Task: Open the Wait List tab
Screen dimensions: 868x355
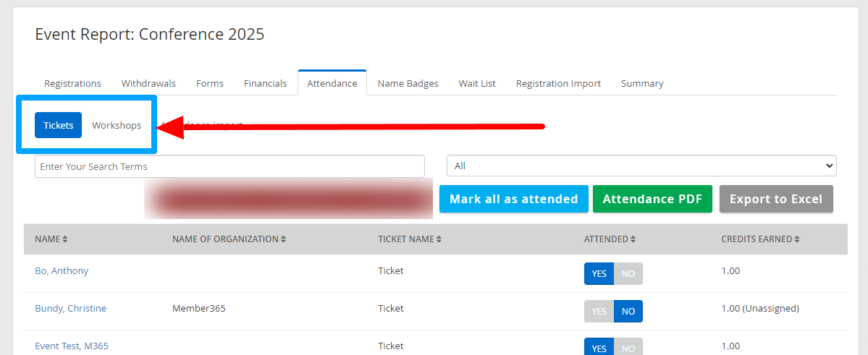Action: (477, 84)
